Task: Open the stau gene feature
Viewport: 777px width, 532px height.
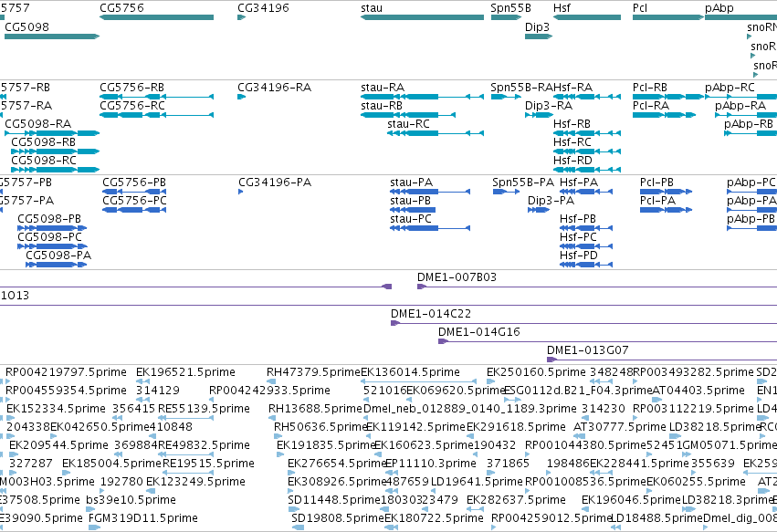Action: coord(422,17)
